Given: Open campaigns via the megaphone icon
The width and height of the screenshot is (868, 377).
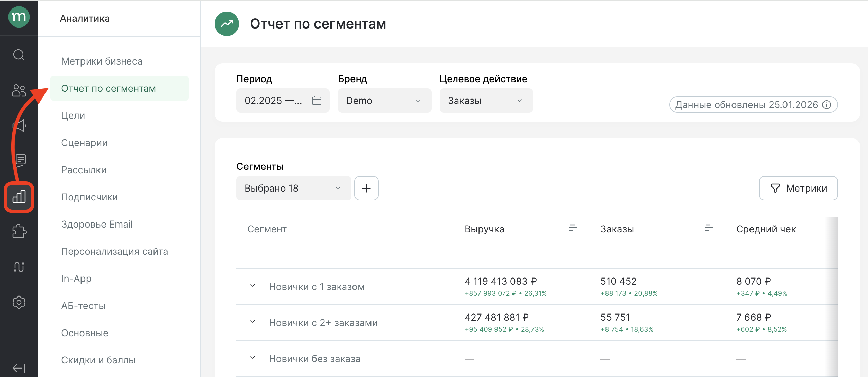Looking at the screenshot, I should click(x=19, y=126).
